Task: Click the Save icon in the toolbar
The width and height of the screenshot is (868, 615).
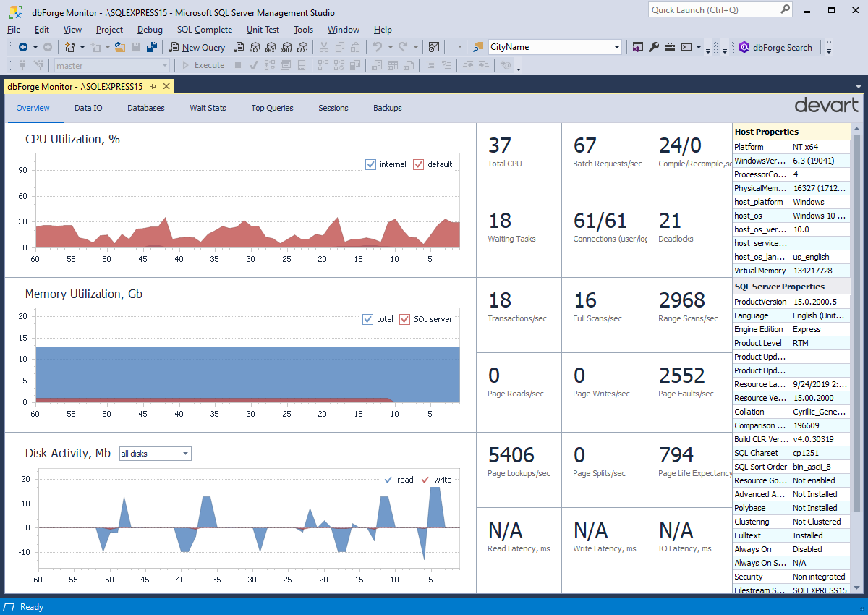Action: click(x=136, y=47)
